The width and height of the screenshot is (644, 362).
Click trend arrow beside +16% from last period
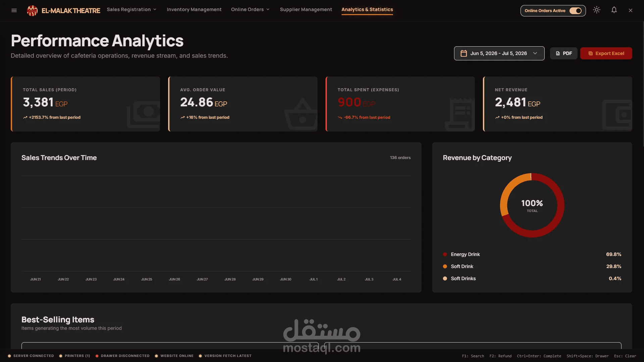coord(183,117)
